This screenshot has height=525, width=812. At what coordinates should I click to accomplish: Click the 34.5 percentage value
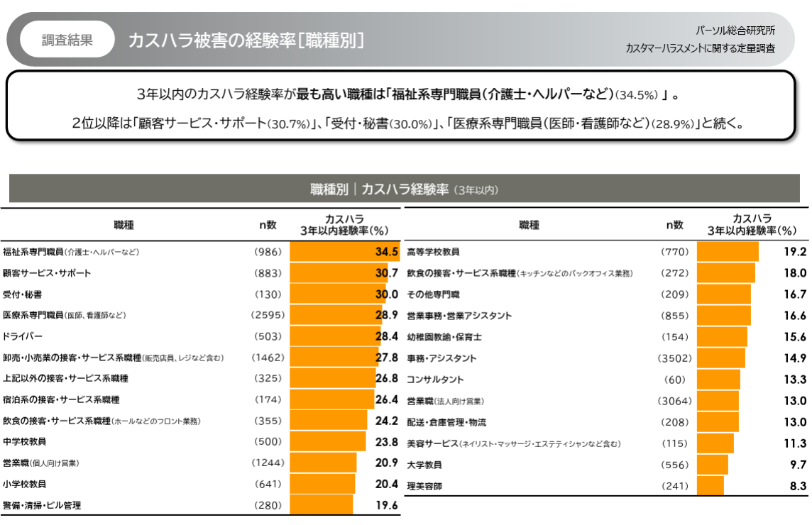tap(387, 252)
